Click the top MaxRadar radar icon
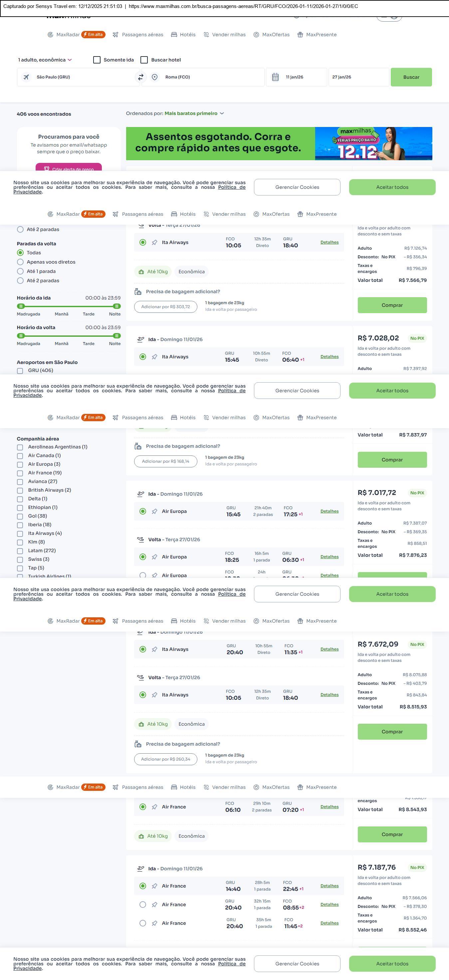 coord(50,35)
